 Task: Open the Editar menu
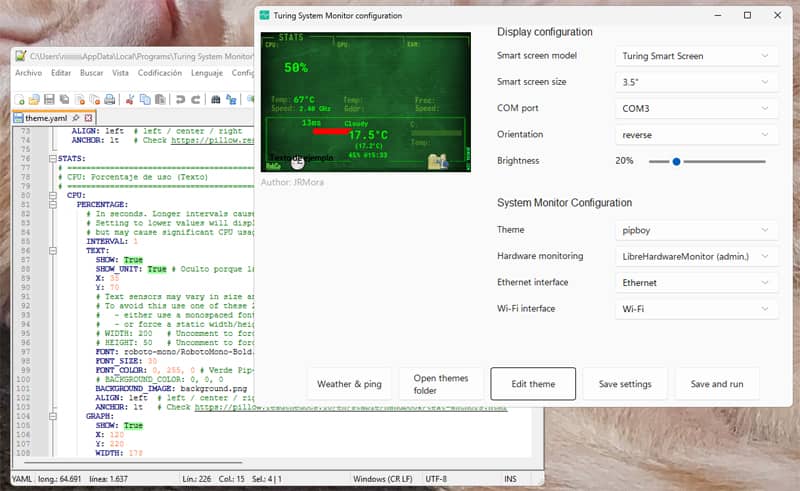click(61, 73)
